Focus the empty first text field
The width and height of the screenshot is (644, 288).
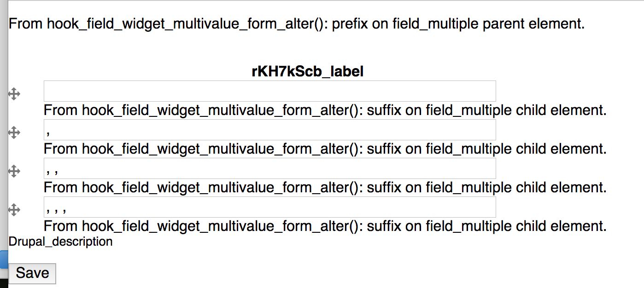(x=269, y=91)
